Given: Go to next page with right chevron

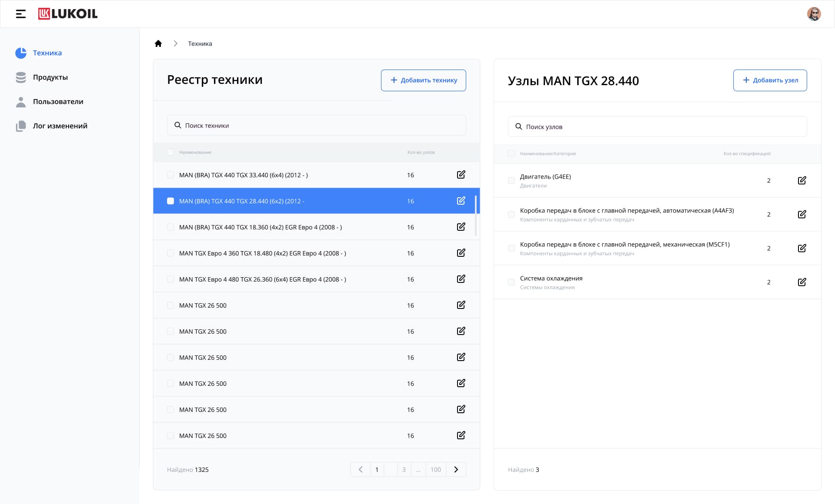Looking at the screenshot, I should pyautogui.click(x=456, y=469).
